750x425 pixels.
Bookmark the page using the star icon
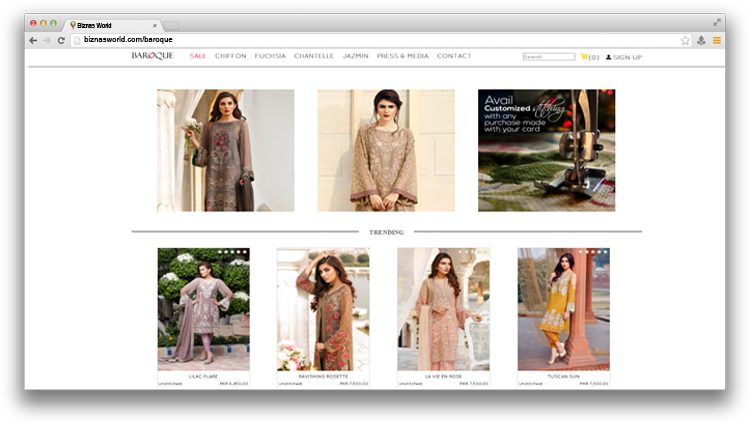click(685, 41)
